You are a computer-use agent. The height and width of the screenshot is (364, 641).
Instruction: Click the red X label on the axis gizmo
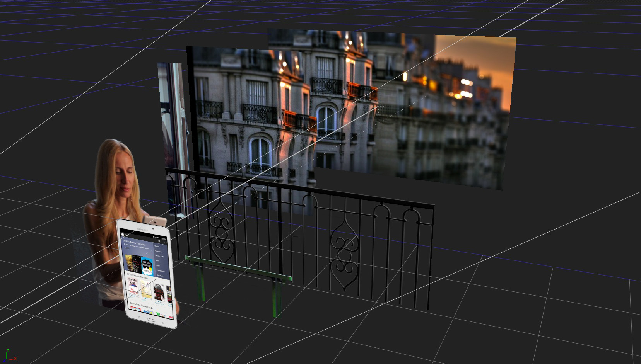tap(15, 359)
